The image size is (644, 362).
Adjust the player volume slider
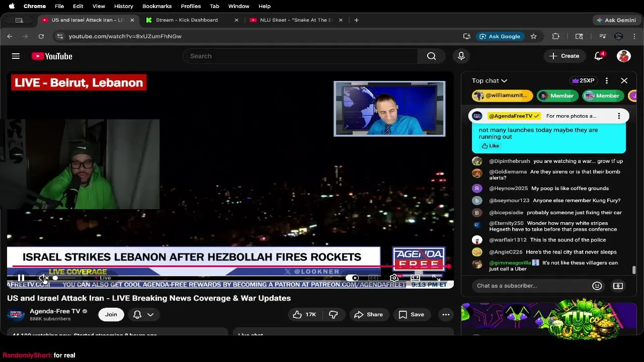coord(64,278)
